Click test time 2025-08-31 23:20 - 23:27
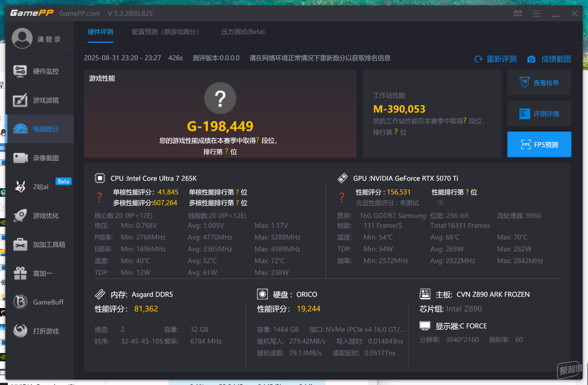The width and height of the screenshot is (588, 385). pyautogui.click(x=123, y=58)
